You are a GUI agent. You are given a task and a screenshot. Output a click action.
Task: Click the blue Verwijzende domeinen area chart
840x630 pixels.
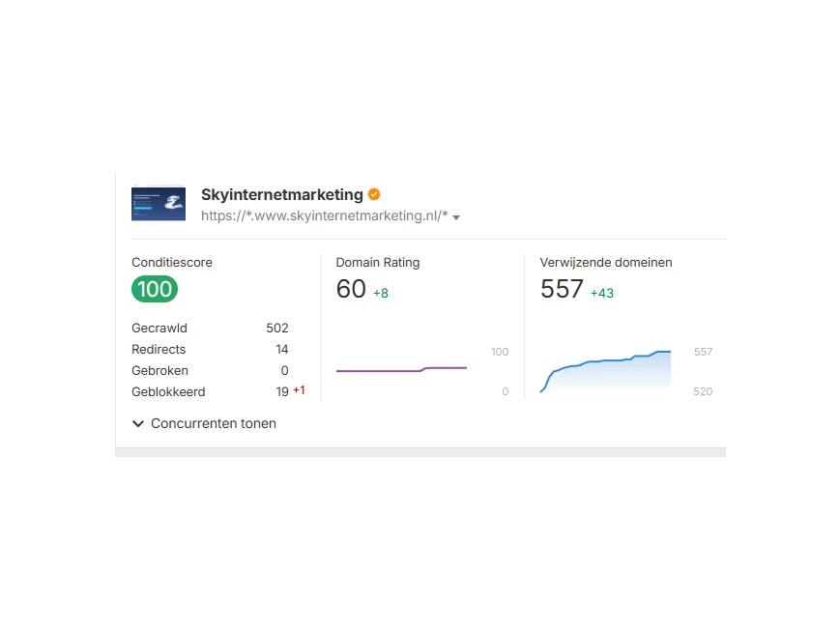click(605, 371)
